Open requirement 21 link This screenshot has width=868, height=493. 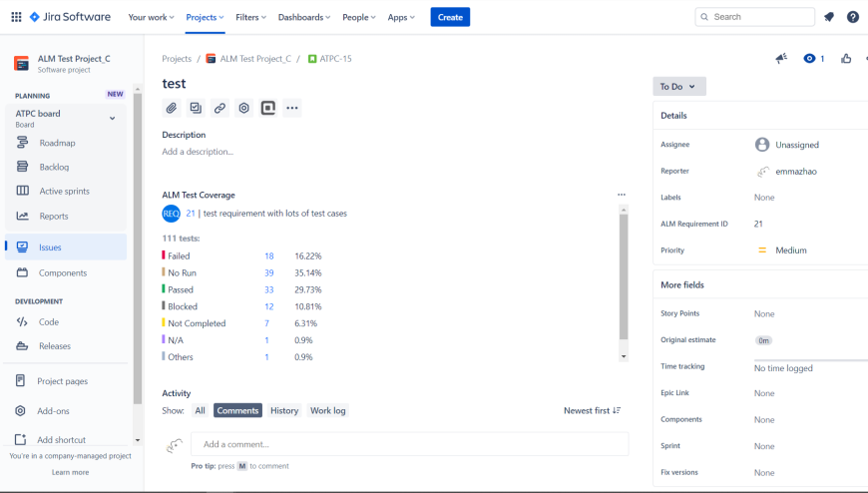[191, 214]
